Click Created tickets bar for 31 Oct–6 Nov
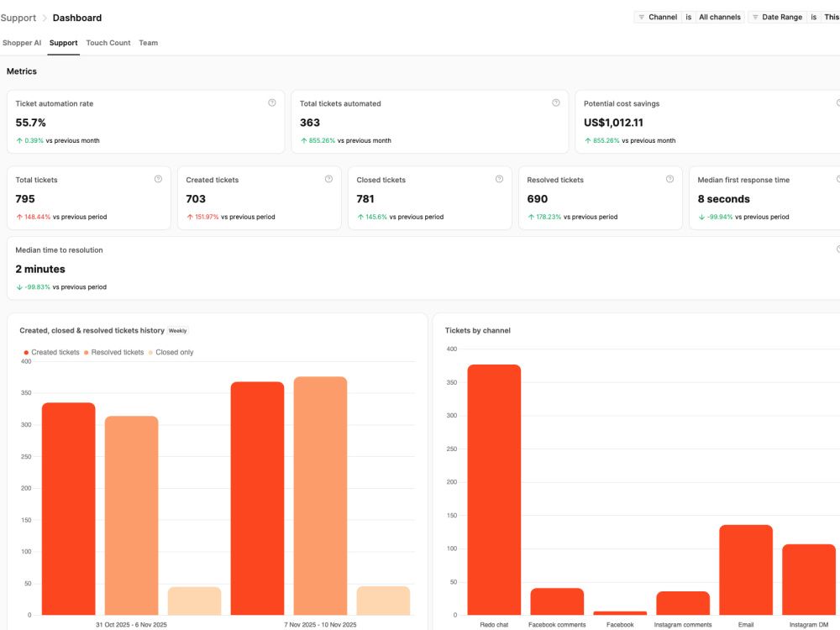The width and height of the screenshot is (840, 630). (69, 509)
